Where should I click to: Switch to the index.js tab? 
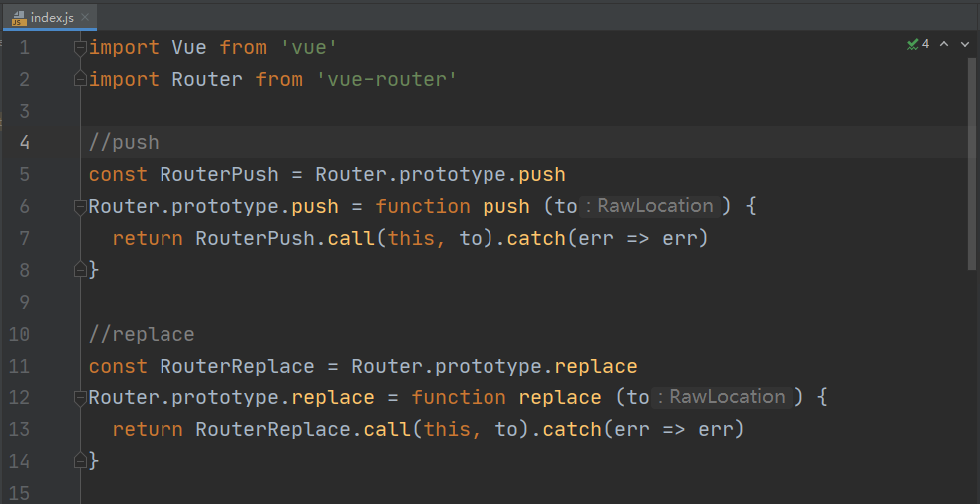coord(50,17)
